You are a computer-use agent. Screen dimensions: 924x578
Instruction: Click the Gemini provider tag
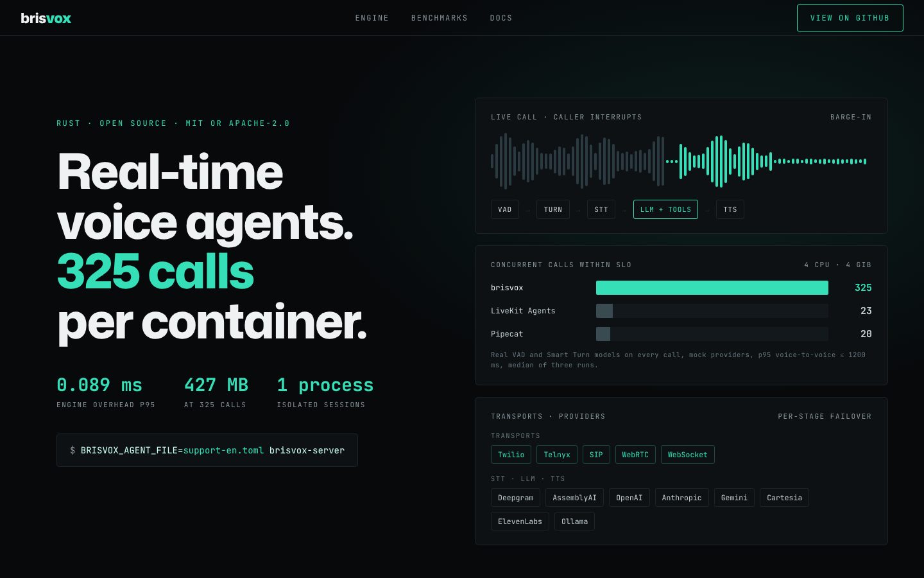[x=734, y=498]
